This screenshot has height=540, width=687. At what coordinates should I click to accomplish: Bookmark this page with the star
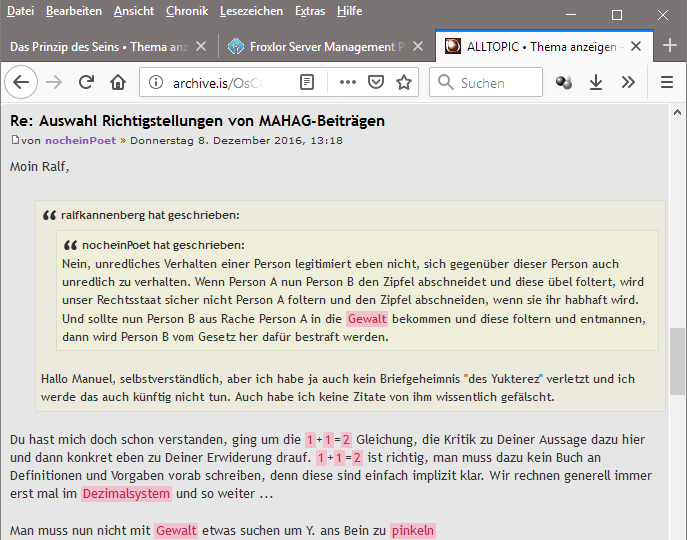(x=403, y=83)
